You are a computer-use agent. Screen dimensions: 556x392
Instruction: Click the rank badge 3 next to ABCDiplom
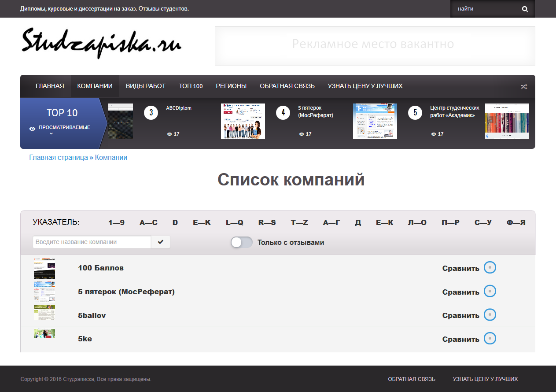coord(151,112)
